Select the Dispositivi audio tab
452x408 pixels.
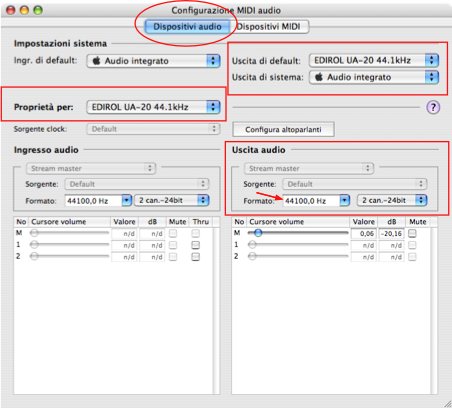pyautogui.click(x=188, y=26)
